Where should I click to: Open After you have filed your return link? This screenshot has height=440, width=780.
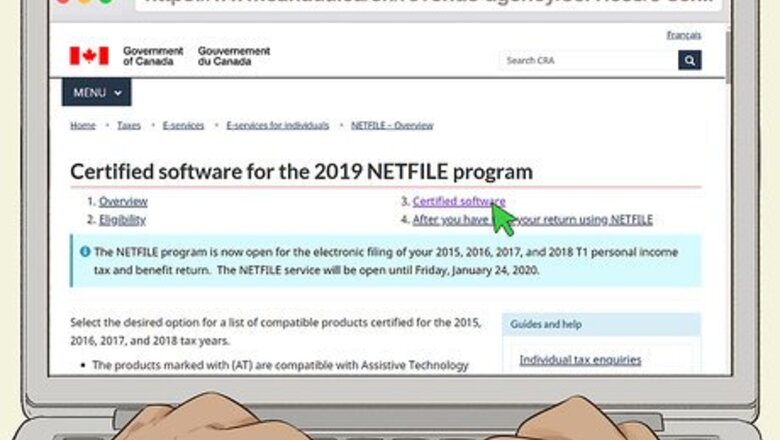click(532, 220)
